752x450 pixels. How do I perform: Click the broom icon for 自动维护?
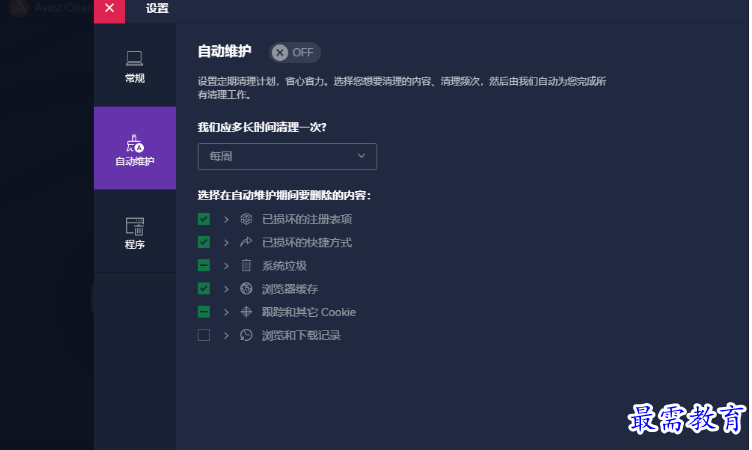point(134,143)
